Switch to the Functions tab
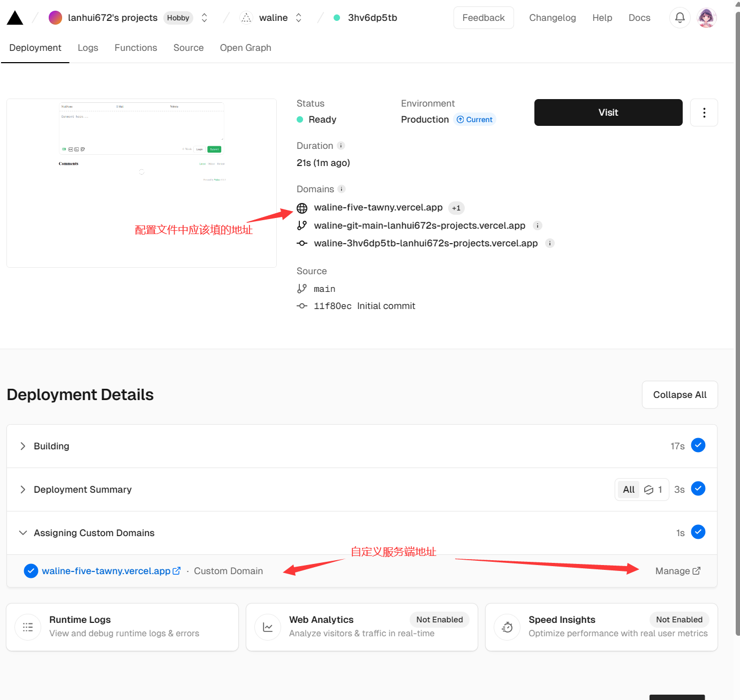Viewport: 740px width, 700px height. pyautogui.click(x=135, y=48)
